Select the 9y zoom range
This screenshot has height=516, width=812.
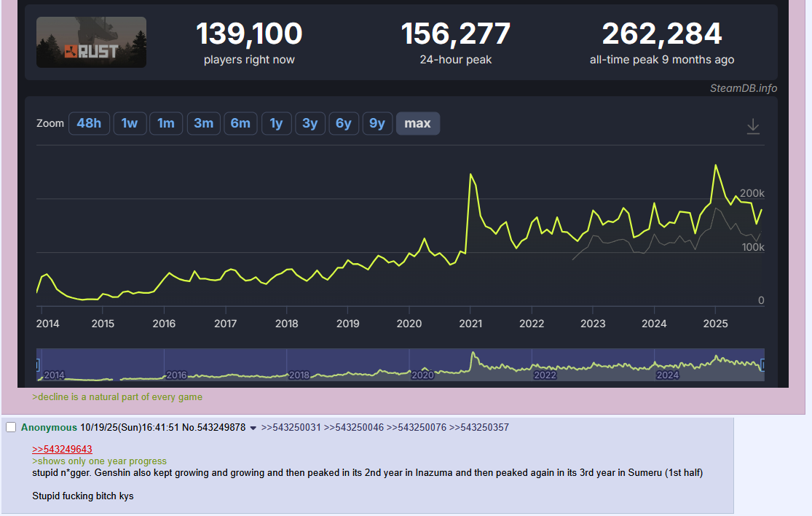click(x=377, y=123)
